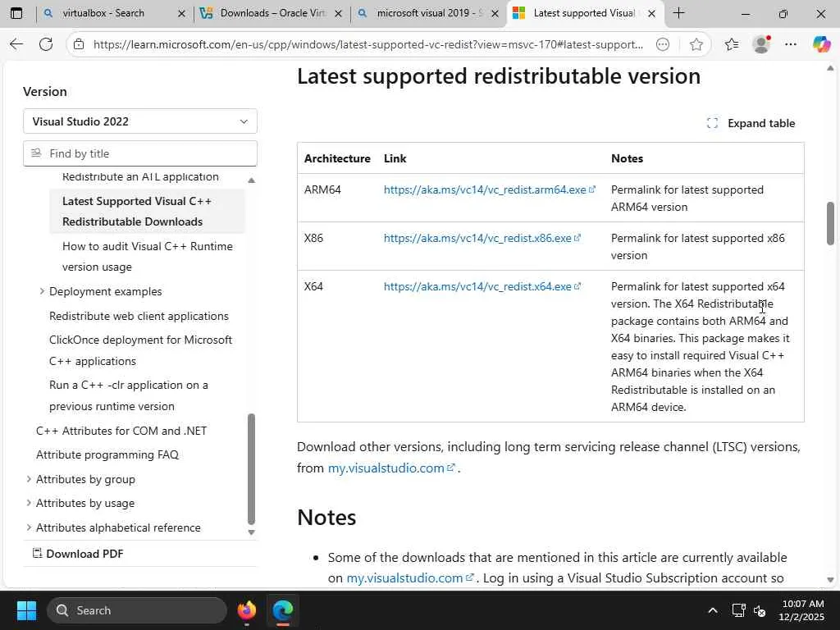840x630 pixels.
Task: Close the microsoft visual 2019 tab
Action: click(x=495, y=13)
